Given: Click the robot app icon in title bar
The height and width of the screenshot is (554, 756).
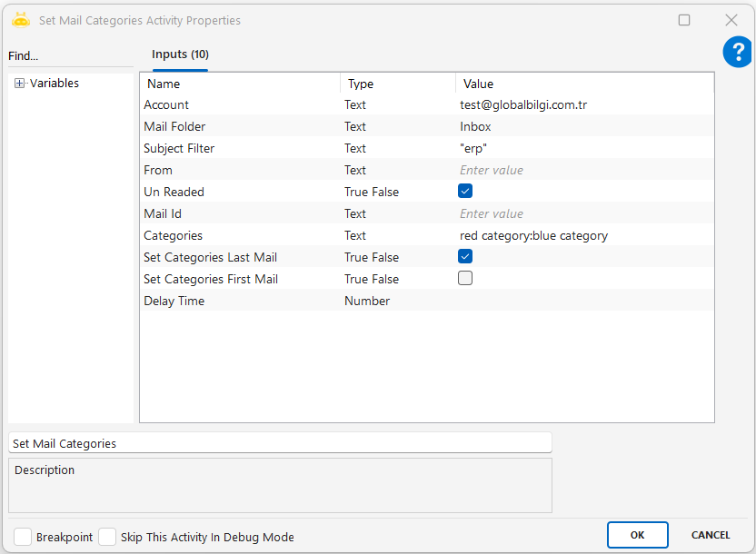Looking at the screenshot, I should [x=21, y=20].
